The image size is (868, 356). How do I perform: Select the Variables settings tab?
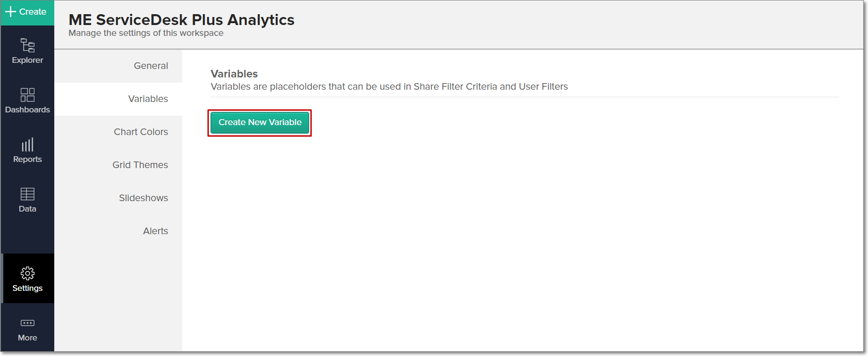pyautogui.click(x=148, y=99)
